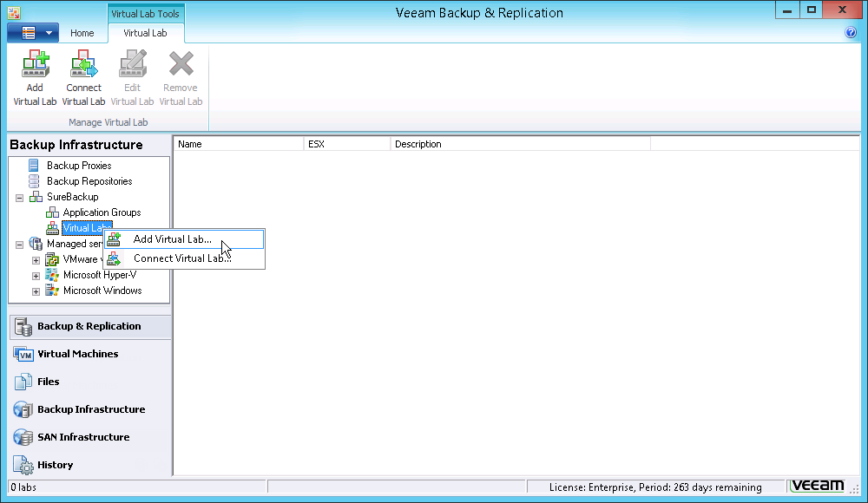Switch to the Home ribbon tab
The height and width of the screenshot is (503, 868).
[x=82, y=33]
